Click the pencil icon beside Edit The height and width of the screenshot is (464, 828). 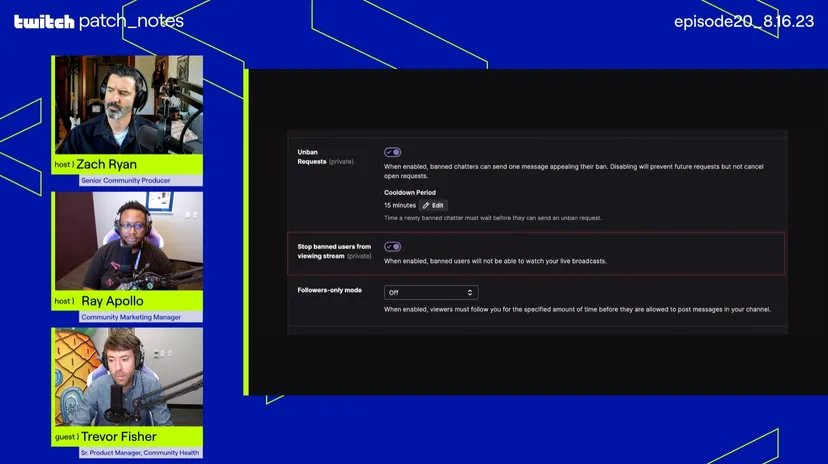coord(426,205)
